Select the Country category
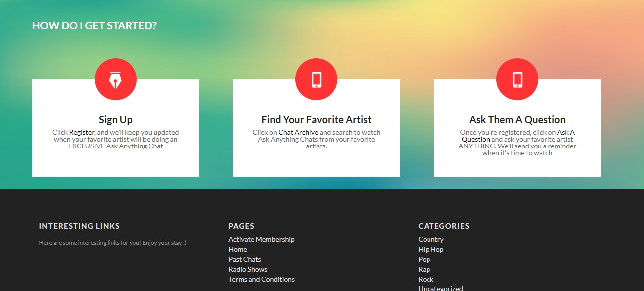The image size is (644, 291). pyautogui.click(x=431, y=239)
